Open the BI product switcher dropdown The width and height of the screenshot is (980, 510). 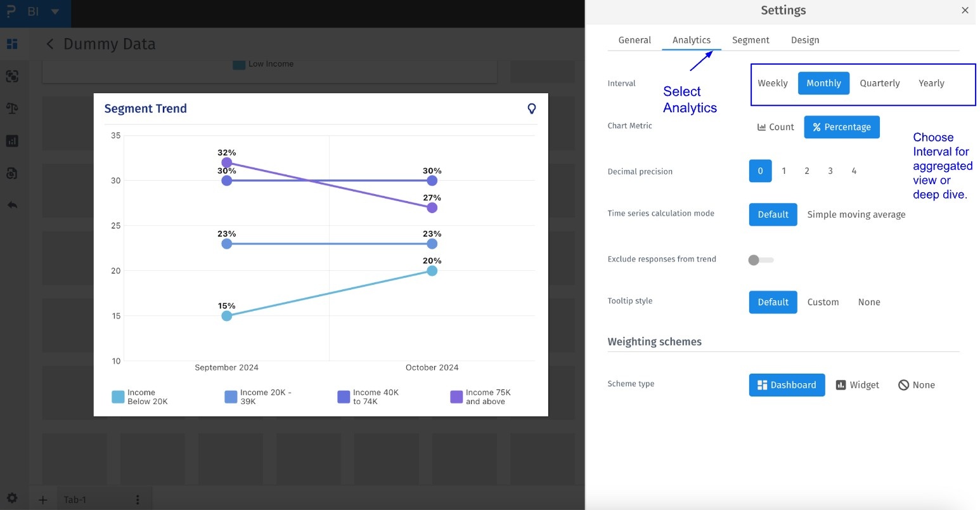(55, 11)
